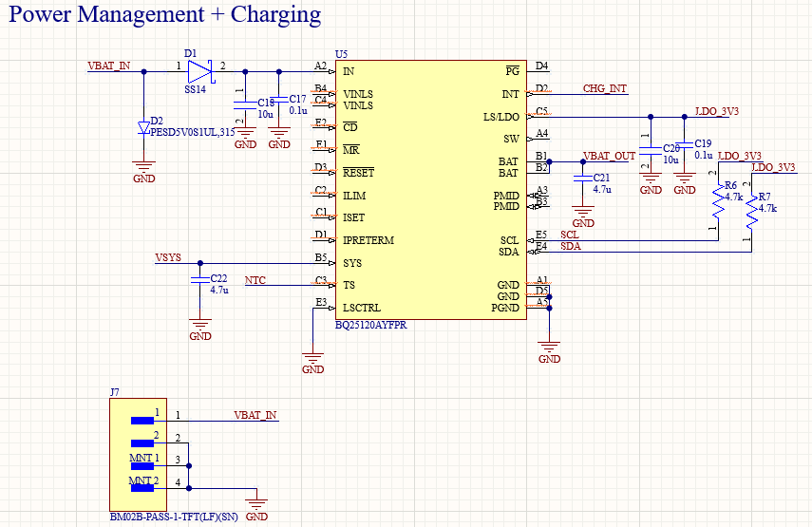Viewport: 812px width, 527px height.
Task: Click the BQ25120AYFPR part name
Action: tap(370, 325)
